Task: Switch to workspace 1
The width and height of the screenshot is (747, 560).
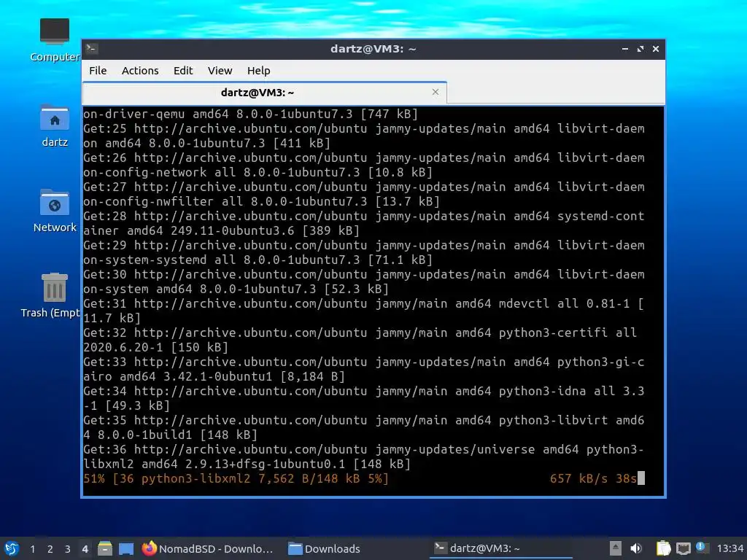Action: 32,549
